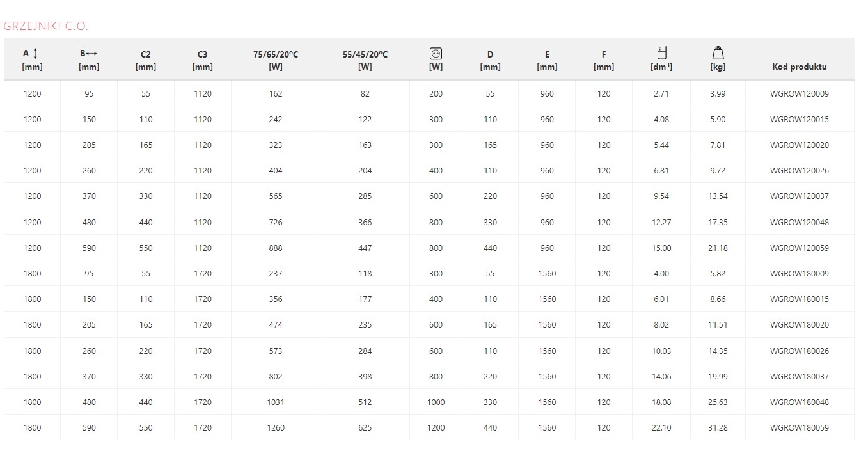Click product code WGROW120009
This screenshot has width=868, height=460.
[799, 93]
